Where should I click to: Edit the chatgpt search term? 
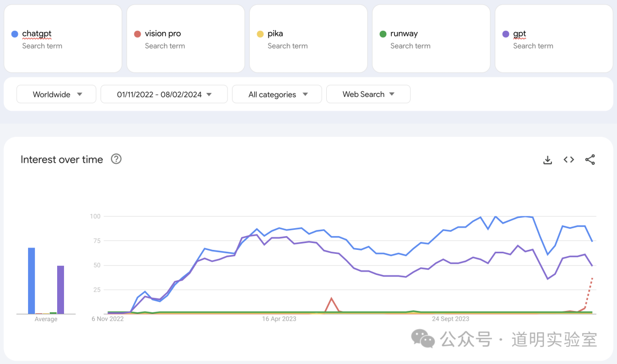(x=37, y=34)
